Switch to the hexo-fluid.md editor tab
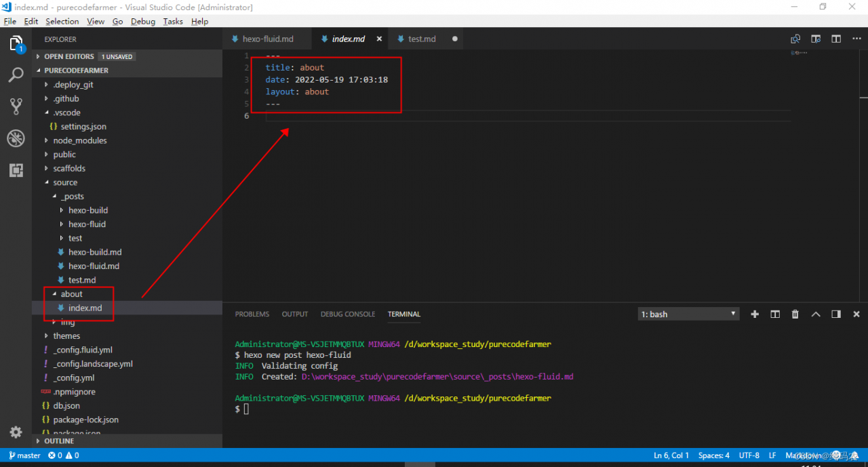 [x=267, y=39]
